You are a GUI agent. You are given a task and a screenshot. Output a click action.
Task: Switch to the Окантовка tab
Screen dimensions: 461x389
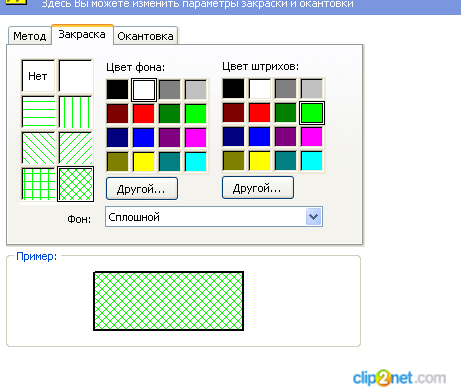(x=145, y=36)
